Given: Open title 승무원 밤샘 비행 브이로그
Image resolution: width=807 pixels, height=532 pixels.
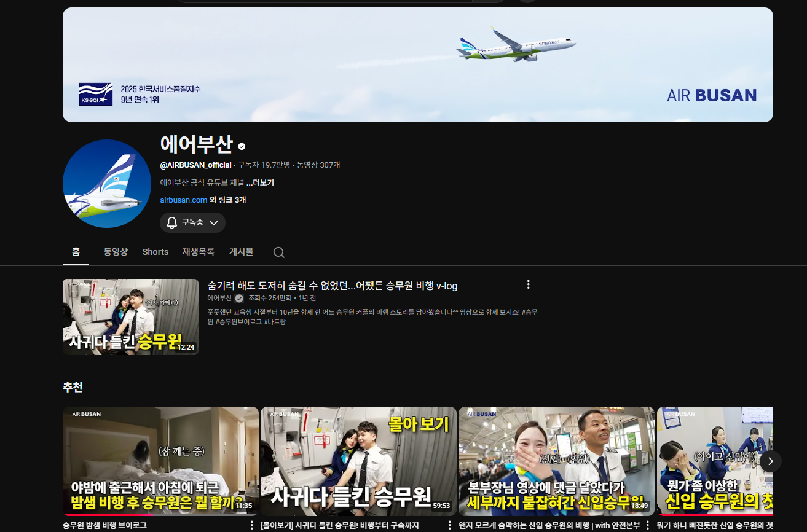Looking at the screenshot, I should (x=104, y=526).
